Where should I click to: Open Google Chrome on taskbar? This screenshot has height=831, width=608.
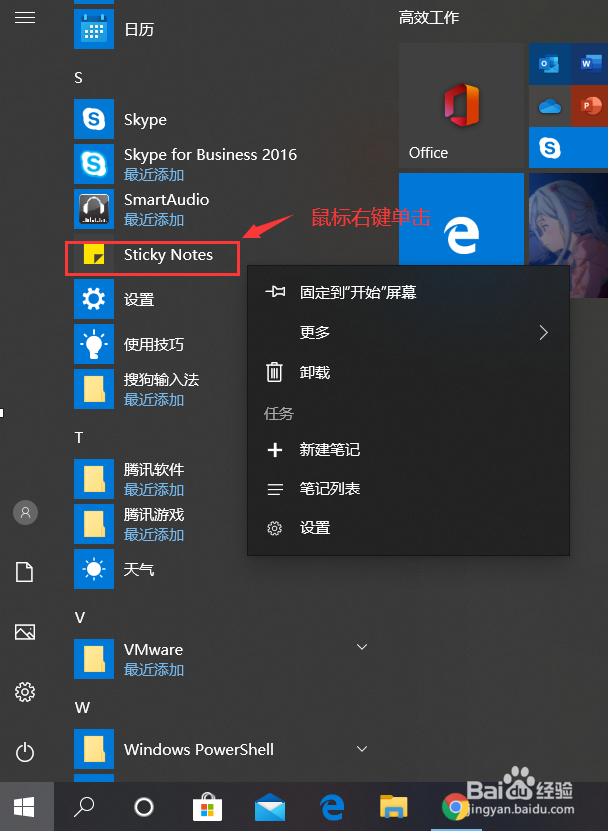(455, 807)
